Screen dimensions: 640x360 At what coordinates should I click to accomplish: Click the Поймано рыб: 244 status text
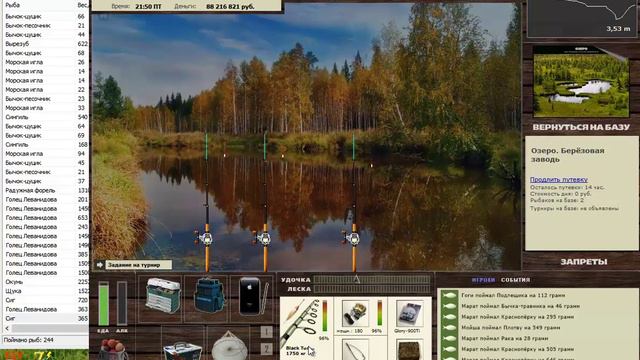click(x=29, y=340)
